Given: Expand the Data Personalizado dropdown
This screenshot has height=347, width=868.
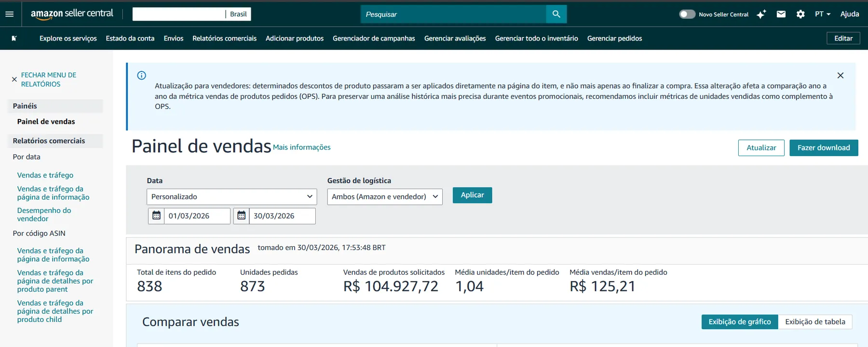Looking at the screenshot, I should pos(231,197).
